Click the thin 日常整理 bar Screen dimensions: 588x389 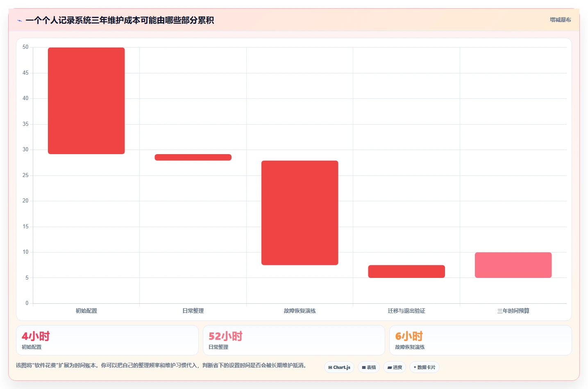193,157
